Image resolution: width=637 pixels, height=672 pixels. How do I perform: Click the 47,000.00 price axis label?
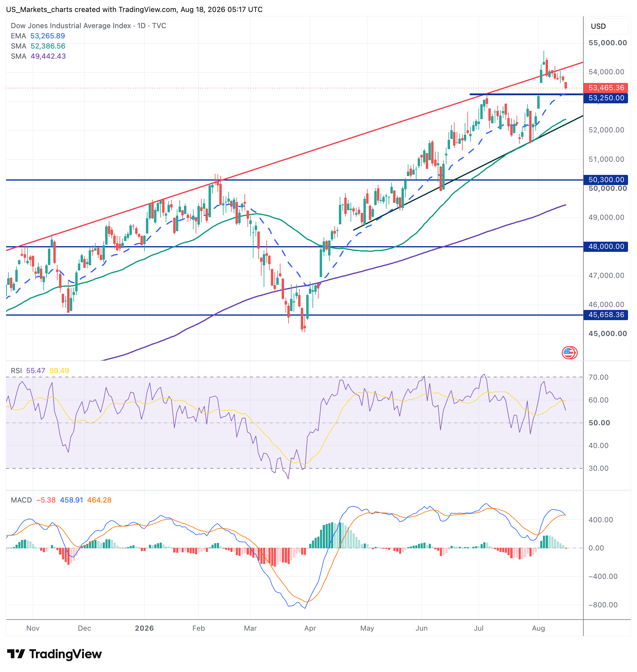pos(606,275)
